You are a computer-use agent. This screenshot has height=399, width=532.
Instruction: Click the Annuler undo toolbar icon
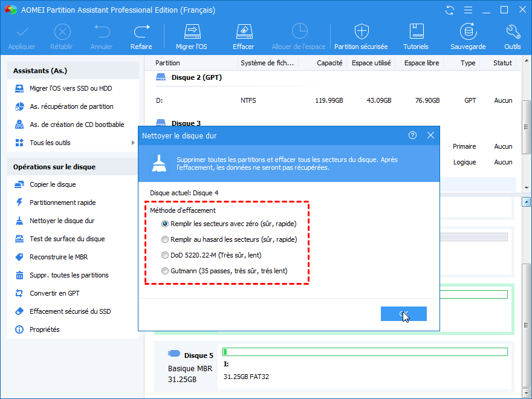[102, 37]
